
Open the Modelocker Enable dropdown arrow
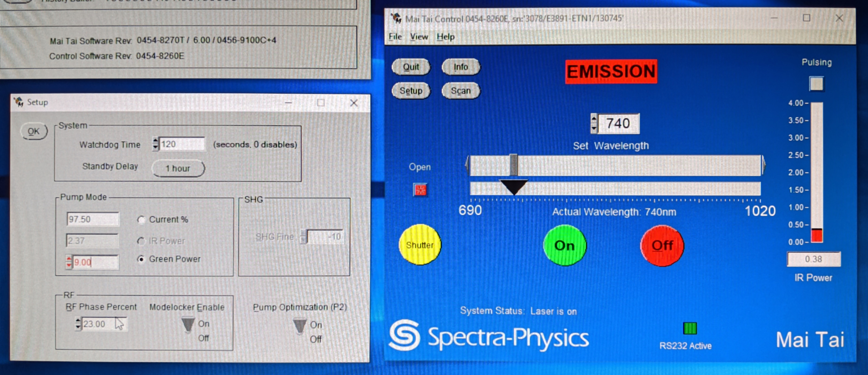187,323
